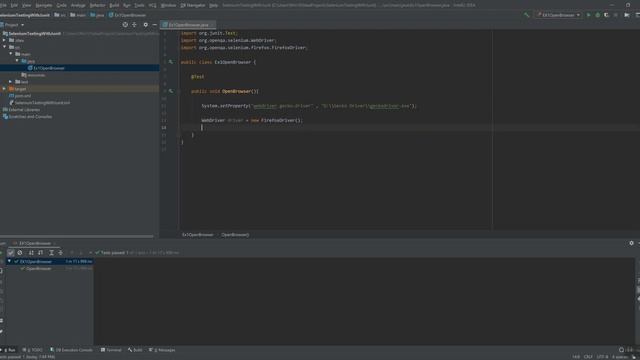
Task: Switch to Ex1OpenBrowser.java editor tab
Action: (x=188, y=25)
